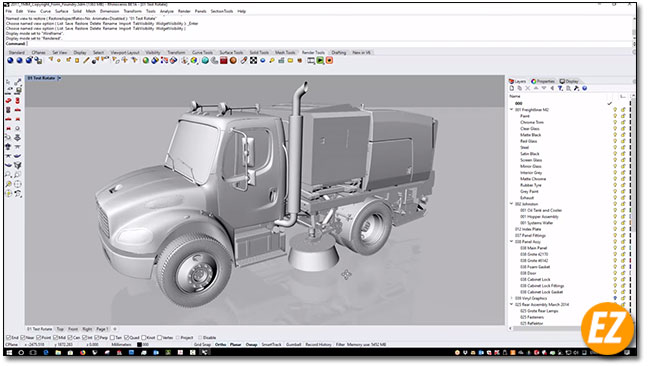Click the black current layer color swatch

[139, 344]
